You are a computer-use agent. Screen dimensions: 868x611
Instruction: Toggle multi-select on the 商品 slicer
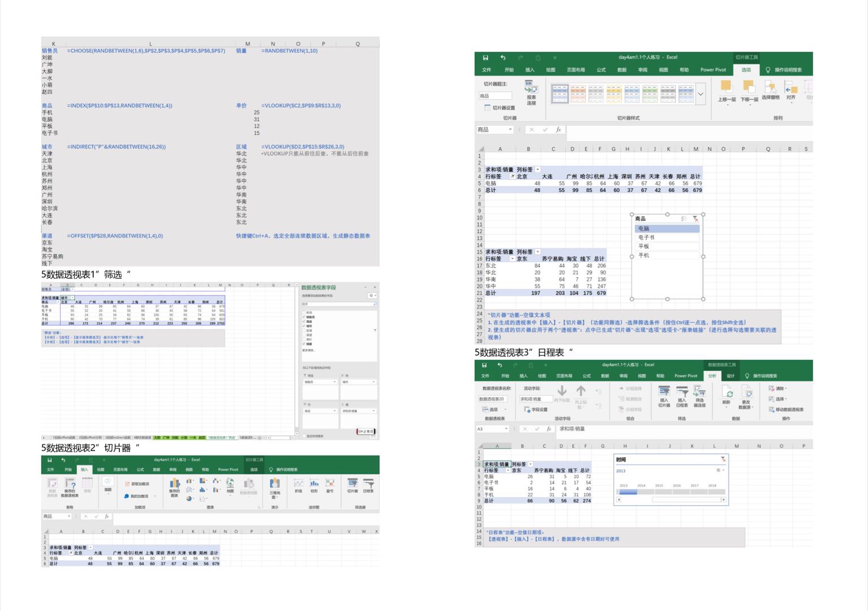(684, 219)
